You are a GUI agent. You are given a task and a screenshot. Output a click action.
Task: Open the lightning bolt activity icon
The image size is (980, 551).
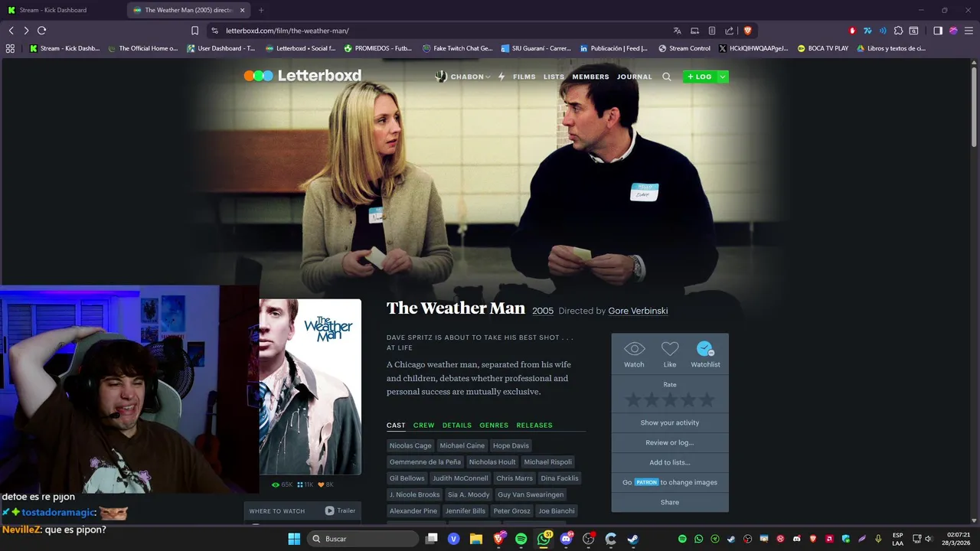501,77
